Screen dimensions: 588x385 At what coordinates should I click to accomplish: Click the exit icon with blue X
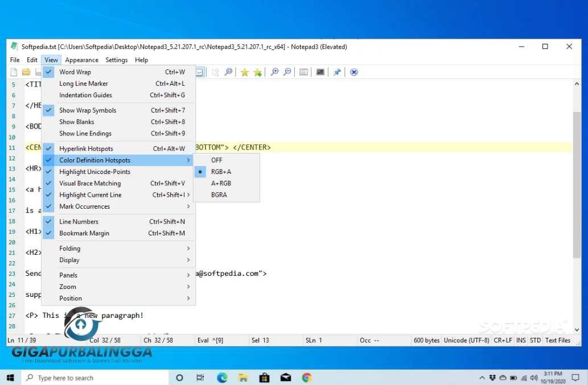pos(353,72)
